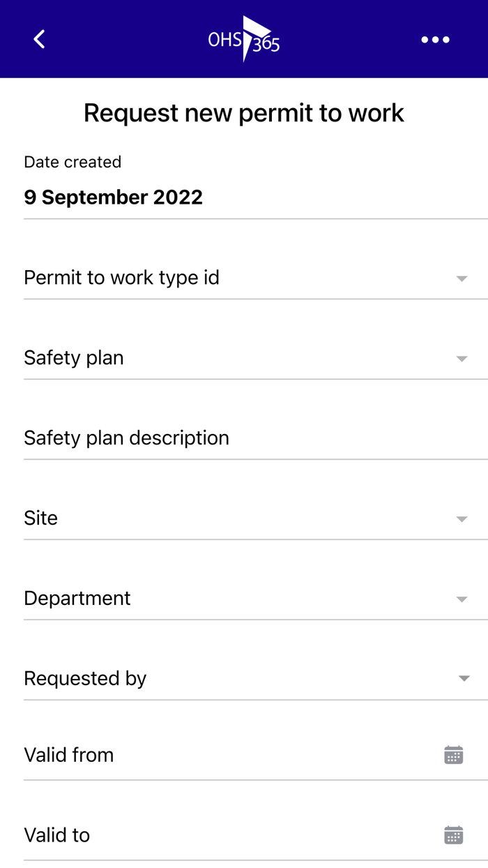Viewport: 488px width, 868px height.
Task: Choose a person in Requested by
Action: point(209,678)
